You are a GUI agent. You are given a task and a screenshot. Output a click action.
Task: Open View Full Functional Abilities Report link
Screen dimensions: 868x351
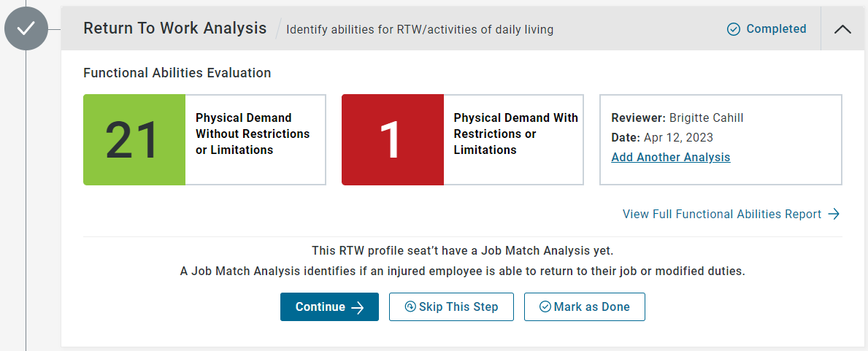tap(731, 215)
